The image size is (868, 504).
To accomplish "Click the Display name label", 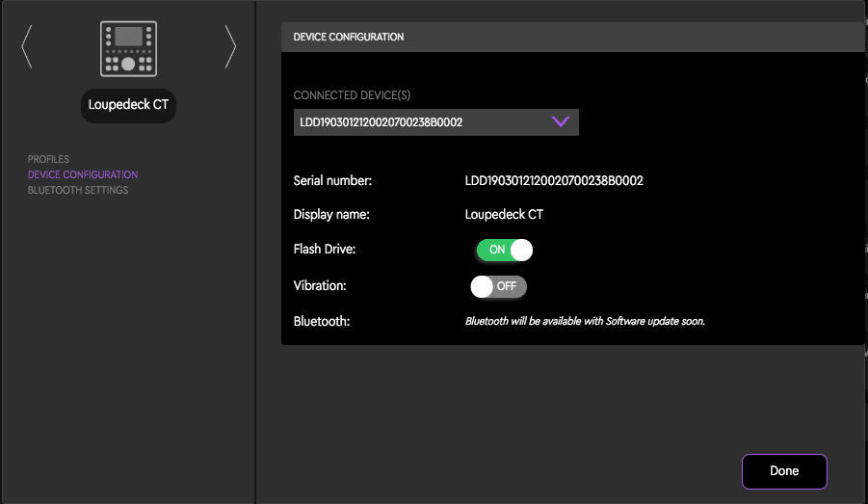I will pos(331,214).
